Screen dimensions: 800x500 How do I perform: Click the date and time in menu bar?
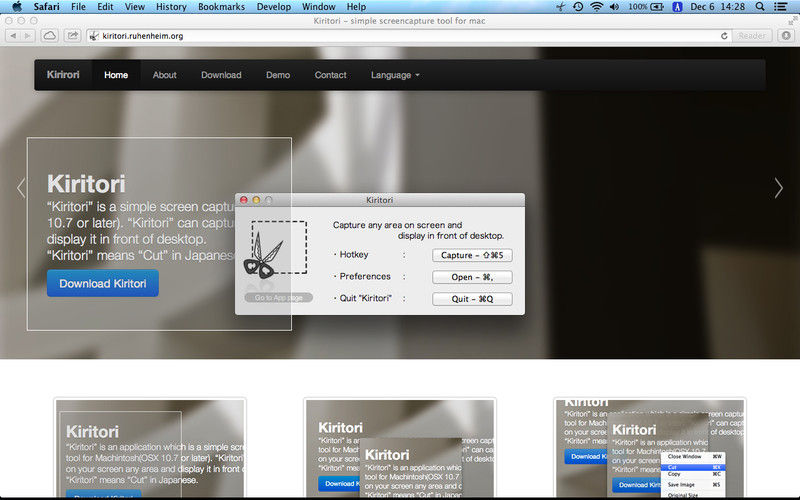[x=717, y=7]
